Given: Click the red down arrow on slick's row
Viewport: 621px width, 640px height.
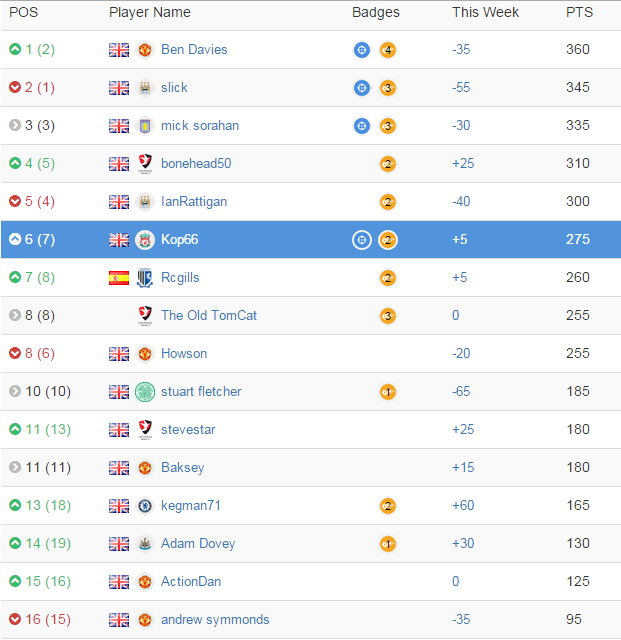Looking at the screenshot, I should pyautogui.click(x=15, y=87).
